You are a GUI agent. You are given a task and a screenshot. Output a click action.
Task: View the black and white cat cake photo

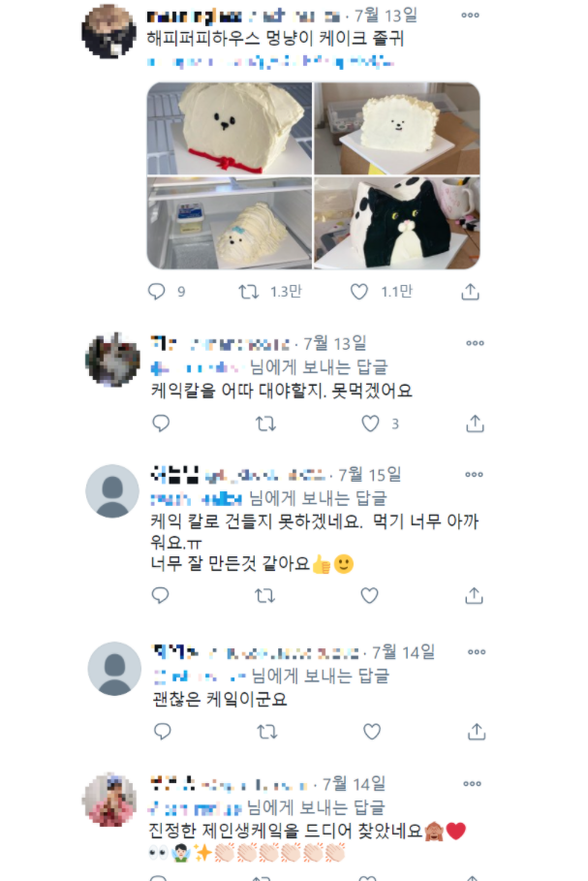tap(397, 223)
